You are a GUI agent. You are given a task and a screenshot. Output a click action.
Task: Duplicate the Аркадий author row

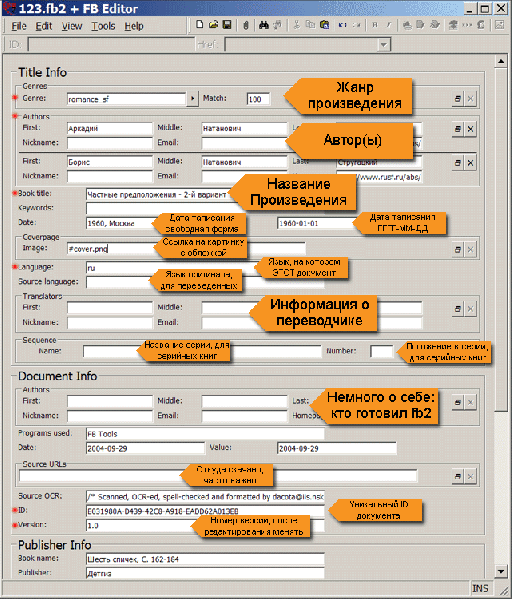tap(457, 129)
